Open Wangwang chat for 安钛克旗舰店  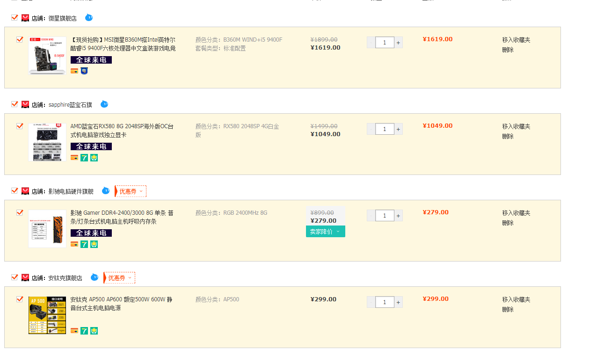[95, 277]
